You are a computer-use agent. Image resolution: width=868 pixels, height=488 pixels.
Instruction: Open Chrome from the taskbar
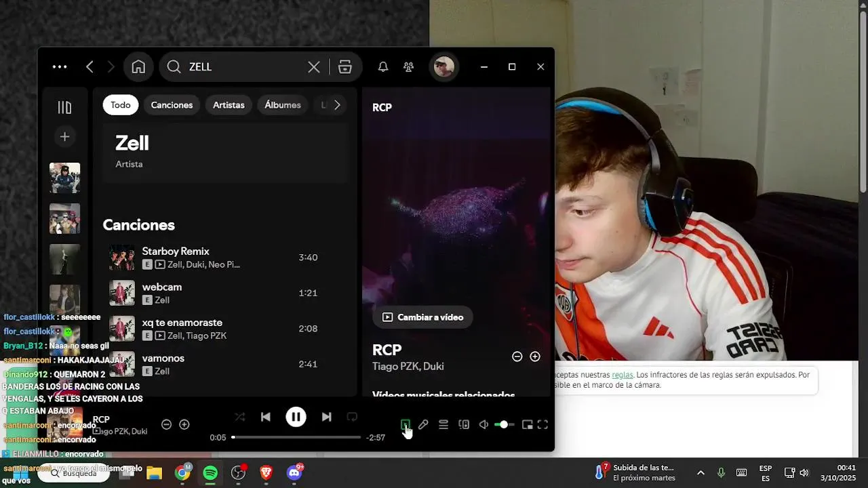[182, 473]
